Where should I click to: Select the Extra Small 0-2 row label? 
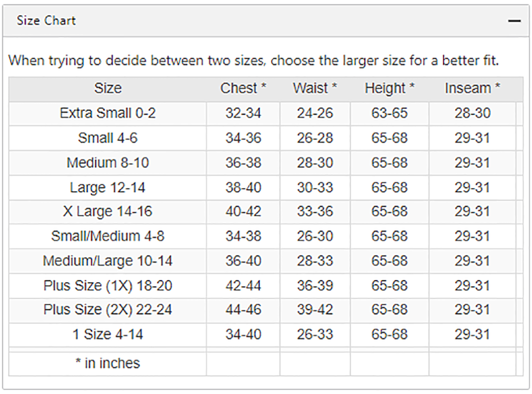(x=107, y=114)
